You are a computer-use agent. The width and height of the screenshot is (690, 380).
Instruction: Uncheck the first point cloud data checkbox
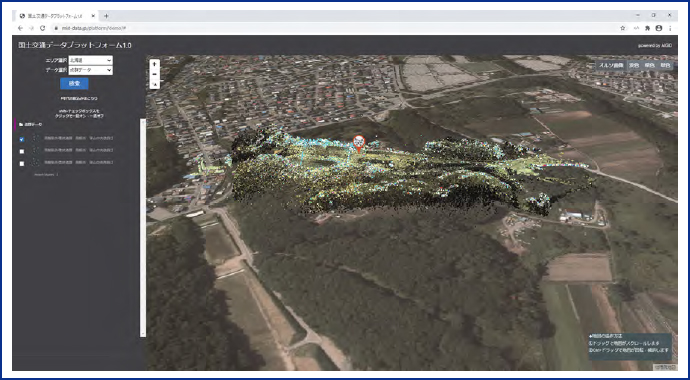22,139
